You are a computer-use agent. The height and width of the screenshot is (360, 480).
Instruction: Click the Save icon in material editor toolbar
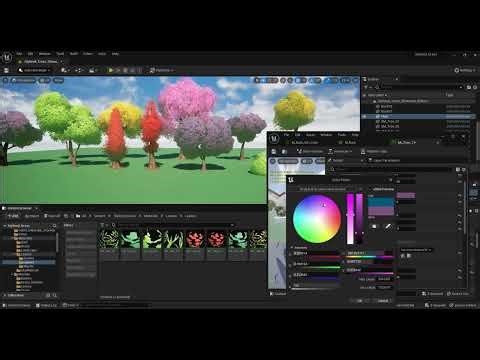(x=274, y=152)
